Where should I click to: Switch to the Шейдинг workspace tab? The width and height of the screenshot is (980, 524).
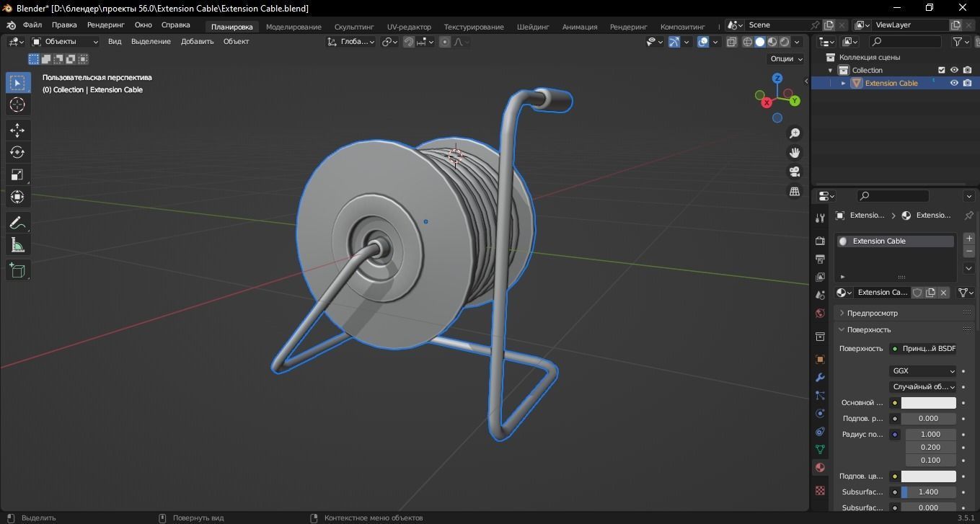(x=533, y=27)
